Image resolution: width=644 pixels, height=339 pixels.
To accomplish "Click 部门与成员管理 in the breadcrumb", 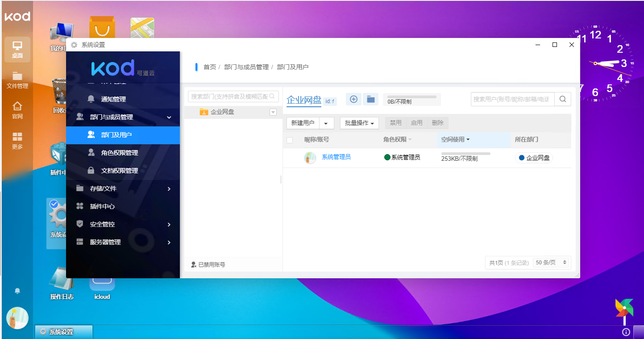I will pyautogui.click(x=246, y=67).
